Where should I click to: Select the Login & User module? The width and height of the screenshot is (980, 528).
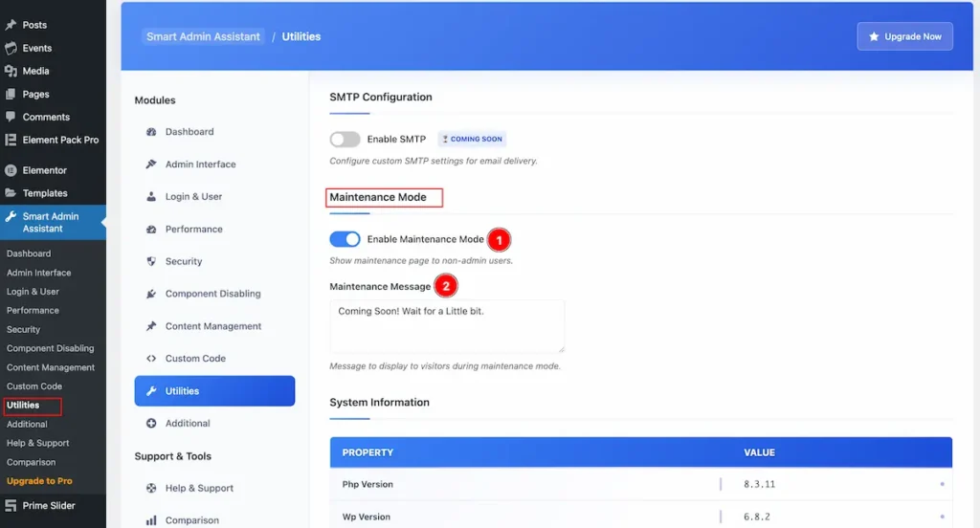[x=214, y=197]
